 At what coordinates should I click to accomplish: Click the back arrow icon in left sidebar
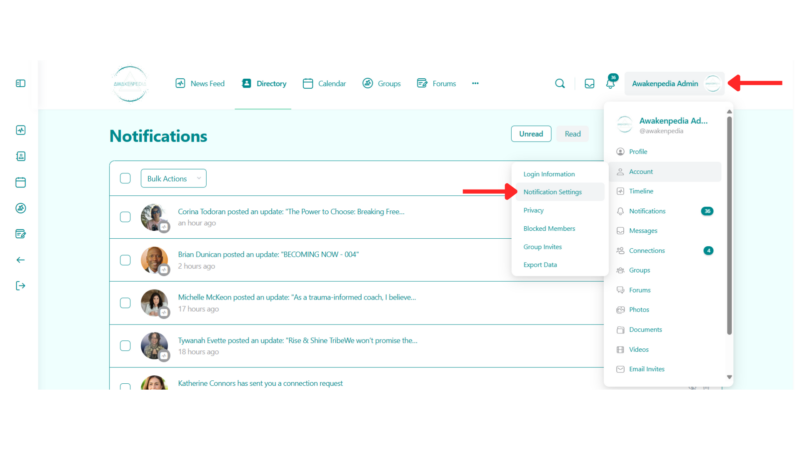click(20, 260)
